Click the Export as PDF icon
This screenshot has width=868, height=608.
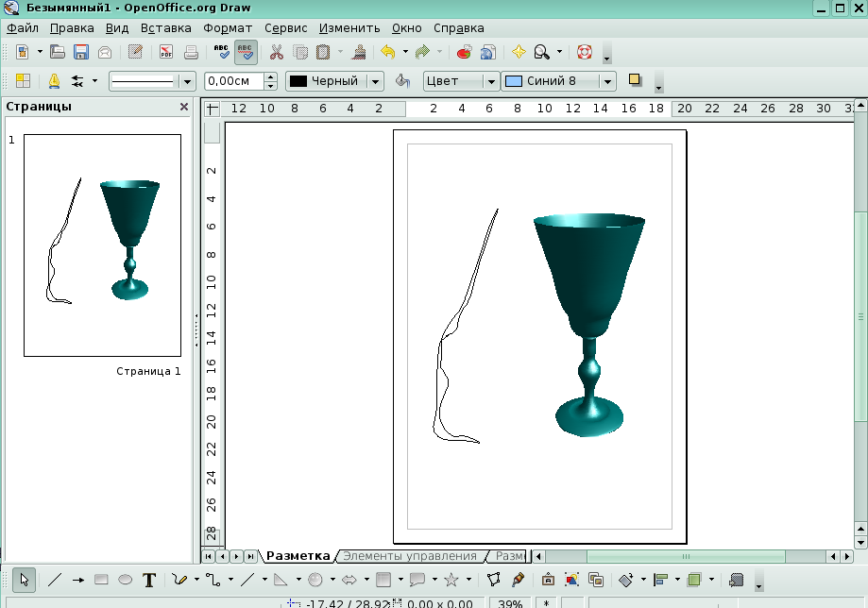pos(166,52)
